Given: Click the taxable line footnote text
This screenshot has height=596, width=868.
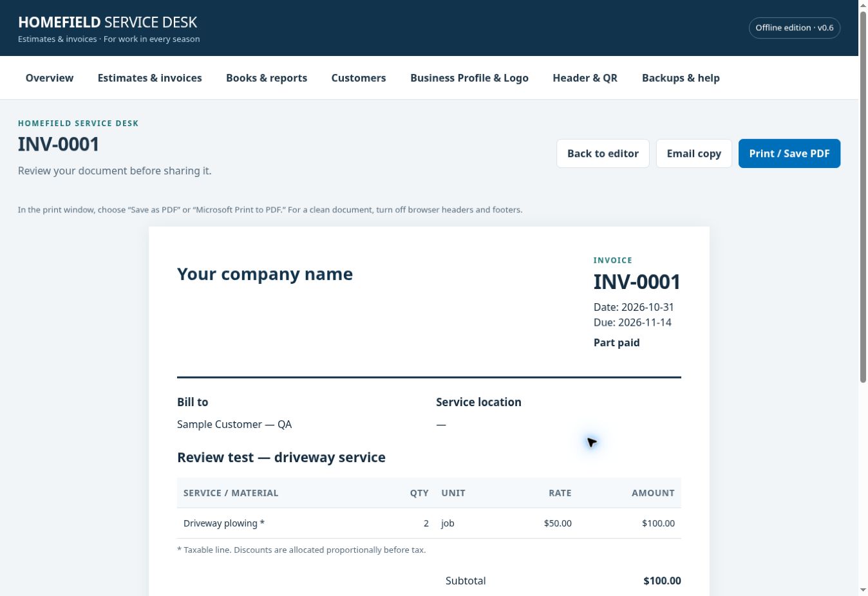Looking at the screenshot, I should tap(301, 550).
